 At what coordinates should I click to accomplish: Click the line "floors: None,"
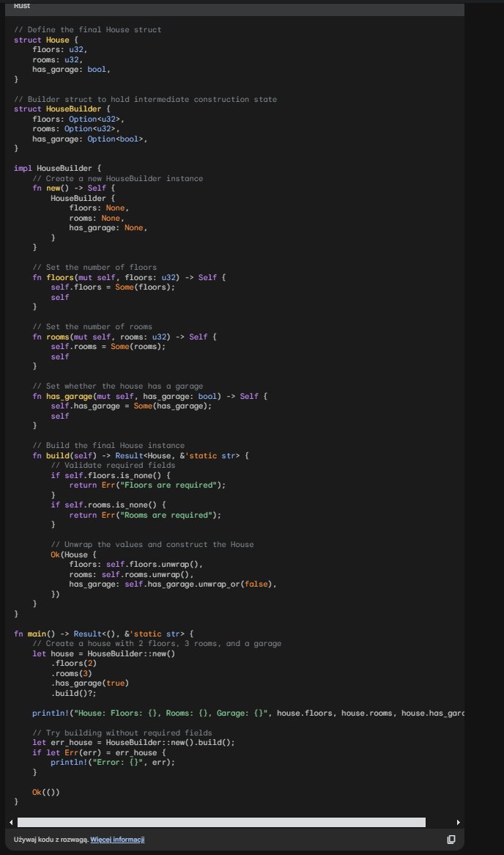[99, 208]
